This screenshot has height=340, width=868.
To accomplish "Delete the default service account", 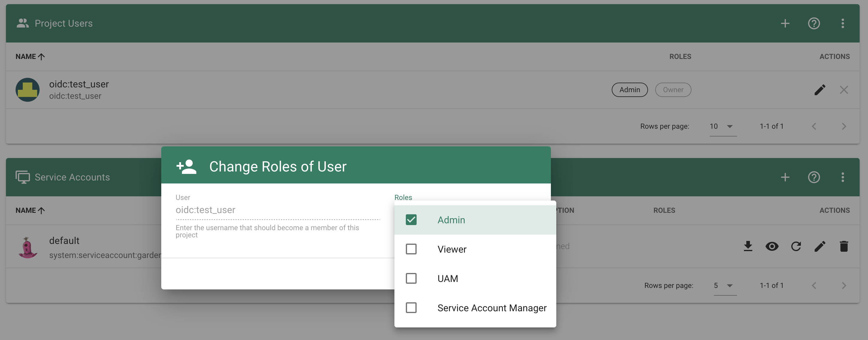I will [x=844, y=246].
